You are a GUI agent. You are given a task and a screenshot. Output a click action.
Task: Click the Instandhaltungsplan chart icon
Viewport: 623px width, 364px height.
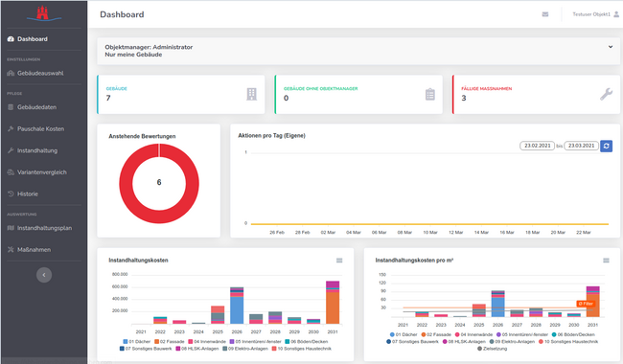click(x=11, y=228)
